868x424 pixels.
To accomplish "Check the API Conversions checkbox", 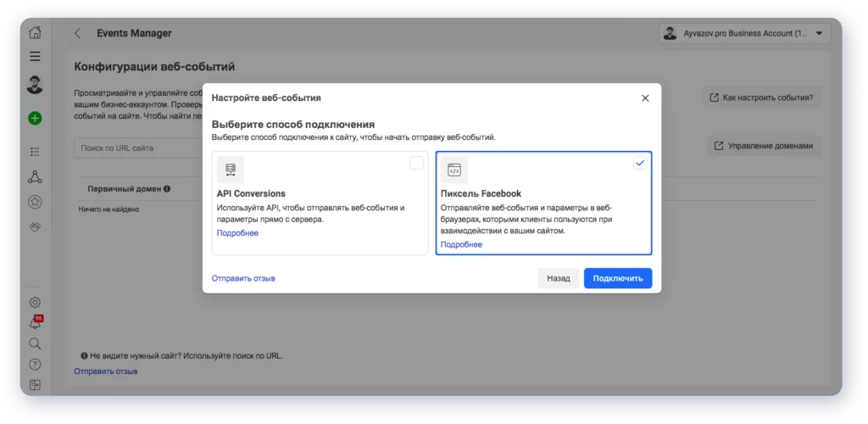I will (416, 163).
